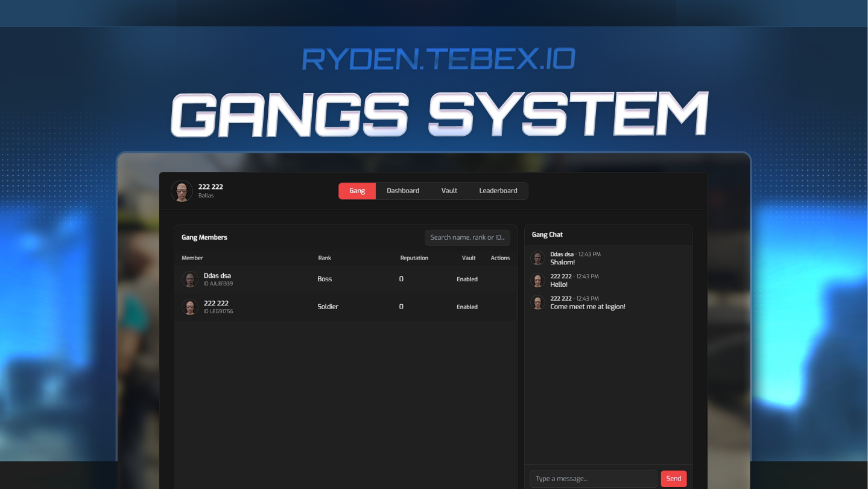The height and width of the screenshot is (489, 868).
Task: Click the 'Shalom!' chat message
Action: coord(563,263)
